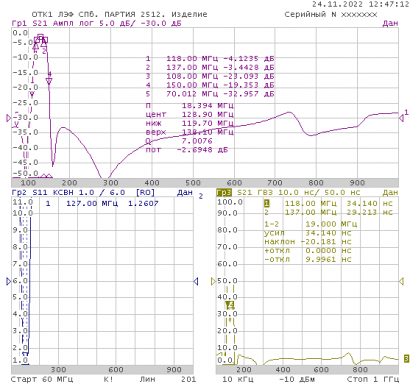
Task: Click the date and time '24.11.2022 12:47:12'
Action: tap(360, 4)
